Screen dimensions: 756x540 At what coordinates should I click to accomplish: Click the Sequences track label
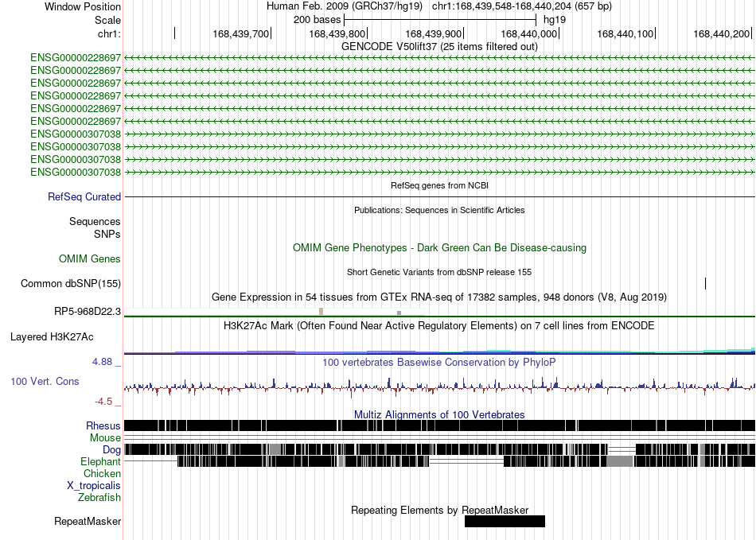coord(95,222)
